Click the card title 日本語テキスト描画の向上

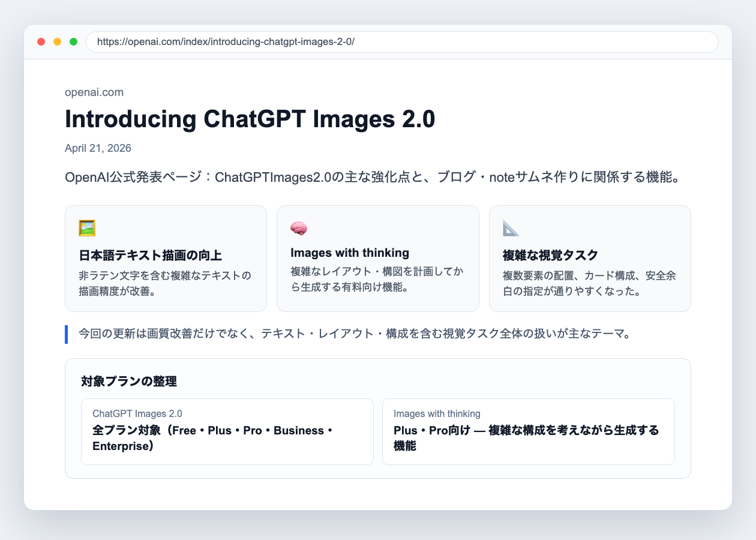click(x=151, y=256)
